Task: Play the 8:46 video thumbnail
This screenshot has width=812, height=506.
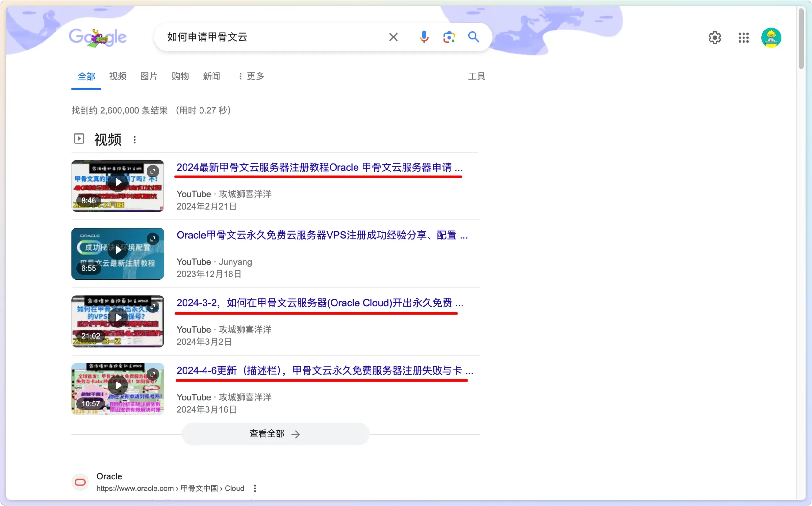Action: 118,186
